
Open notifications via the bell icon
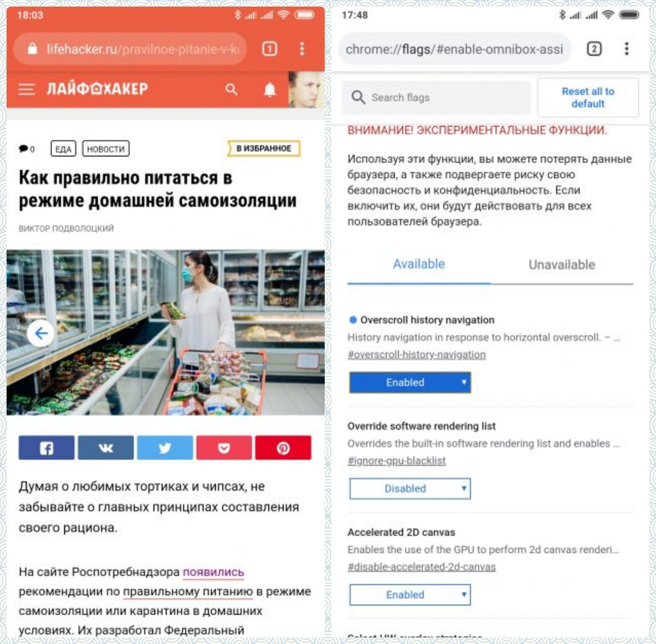point(270,90)
